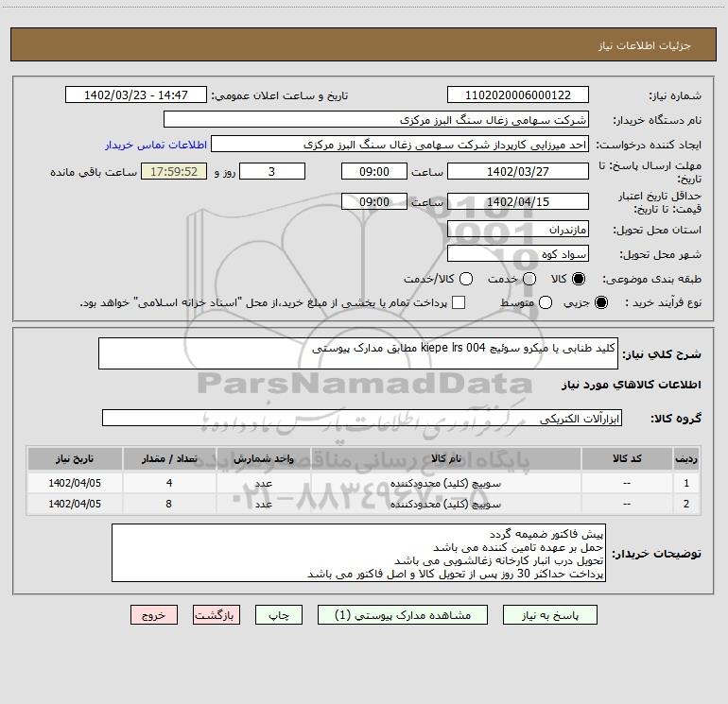728x704 pixels.
Task: Click the ابزارآلات الکتریکی goods group field
Action: pyautogui.click(x=362, y=418)
